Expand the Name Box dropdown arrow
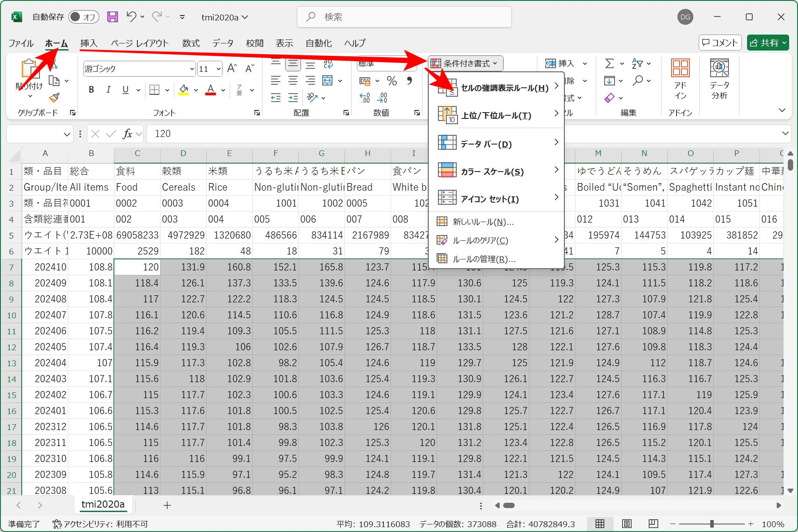 coord(67,134)
